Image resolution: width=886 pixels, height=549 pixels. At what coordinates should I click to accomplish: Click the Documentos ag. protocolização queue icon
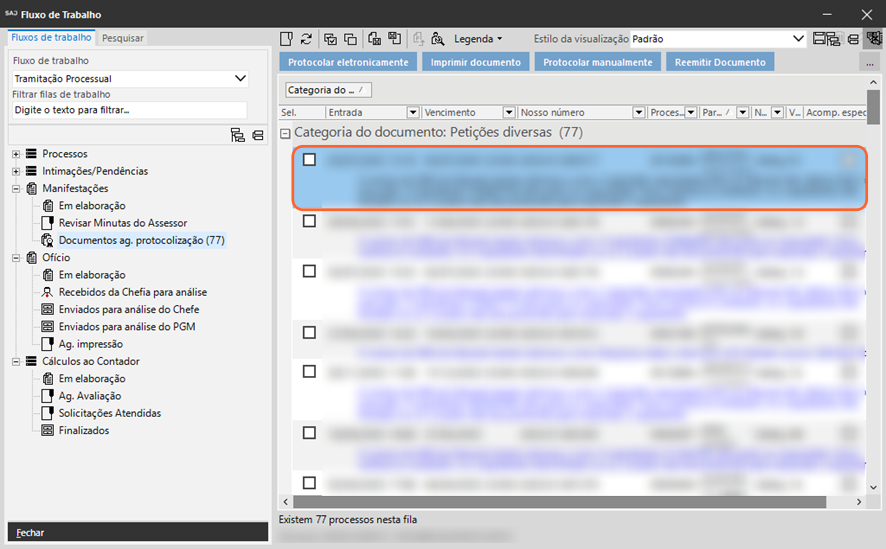tap(47, 240)
